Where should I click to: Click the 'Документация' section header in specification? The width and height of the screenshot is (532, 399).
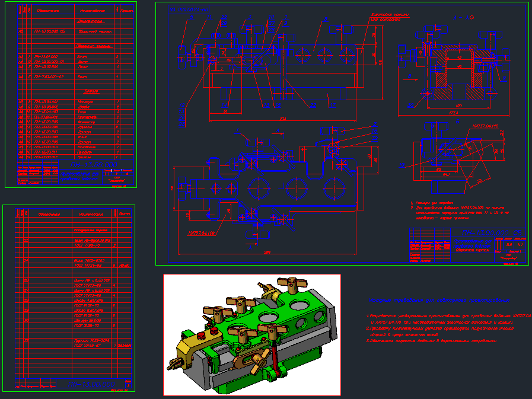point(90,21)
